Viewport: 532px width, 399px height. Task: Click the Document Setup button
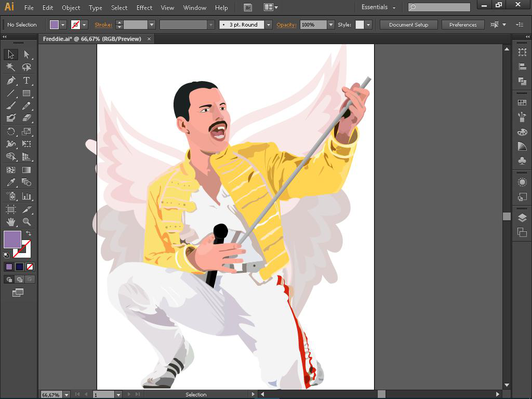pyautogui.click(x=408, y=25)
